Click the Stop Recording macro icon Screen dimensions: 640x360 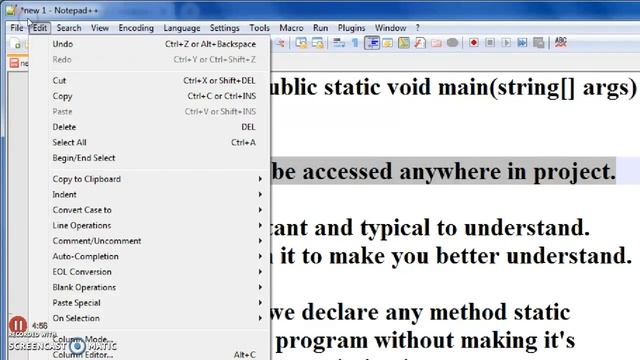[x=490, y=43]
